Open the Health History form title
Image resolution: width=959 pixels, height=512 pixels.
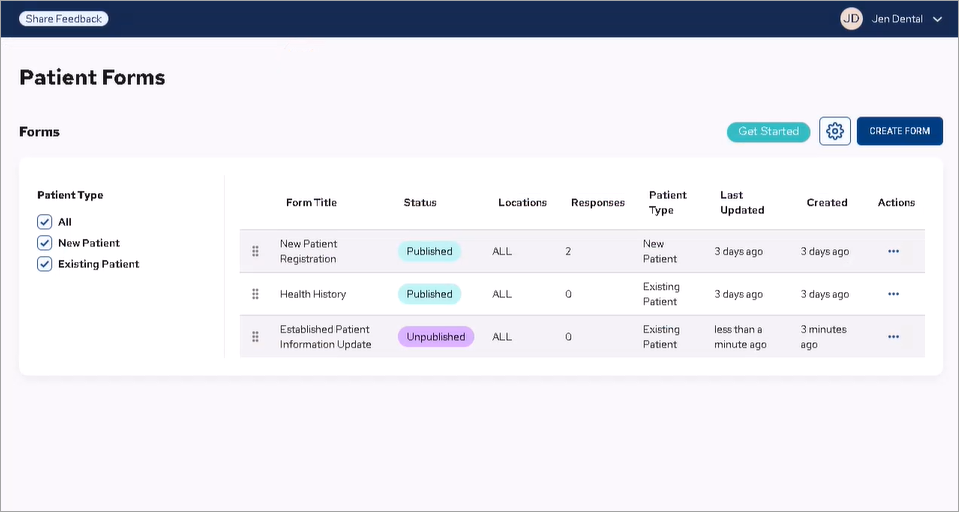[x=313, y=294]
